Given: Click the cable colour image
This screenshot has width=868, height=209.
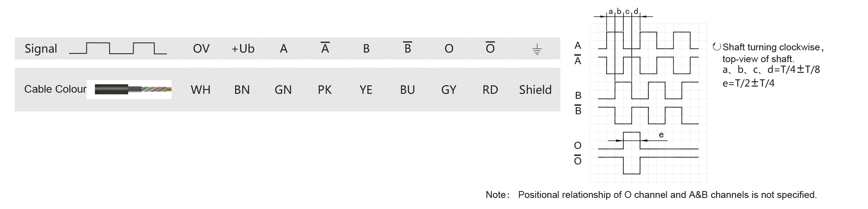Looking at the screenshot, I should [129, 90].
